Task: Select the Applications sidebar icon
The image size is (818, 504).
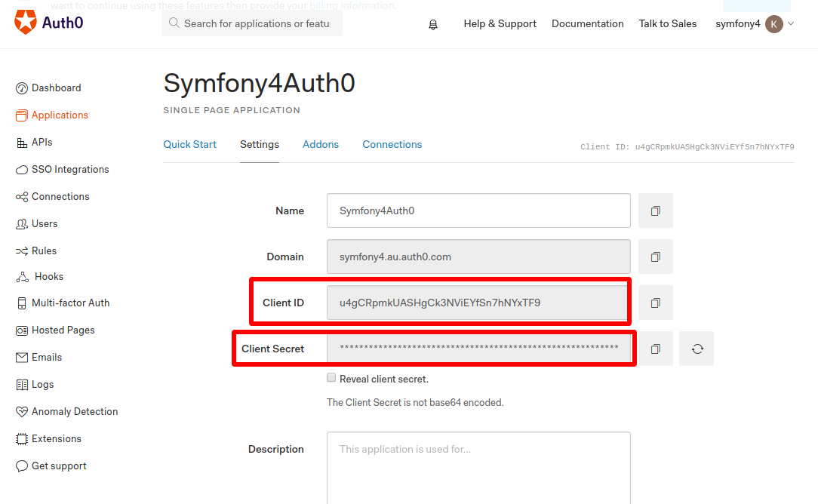Action: 21,115
